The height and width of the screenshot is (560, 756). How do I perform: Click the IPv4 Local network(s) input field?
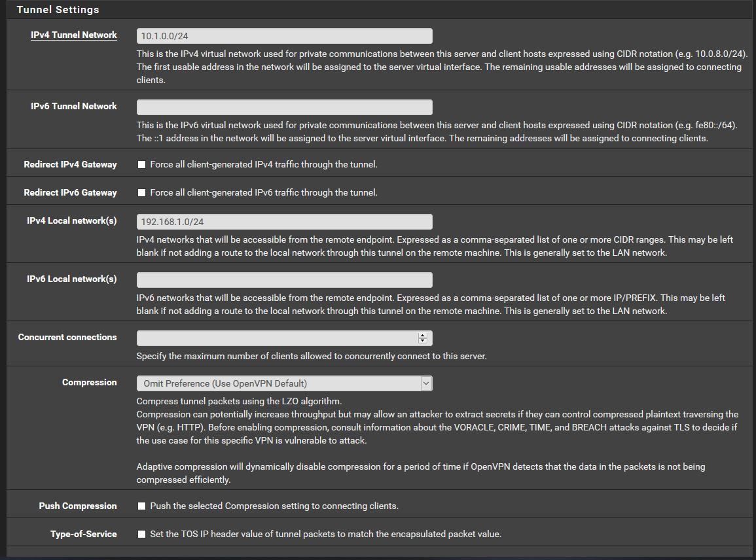click(x=284, y=222)
